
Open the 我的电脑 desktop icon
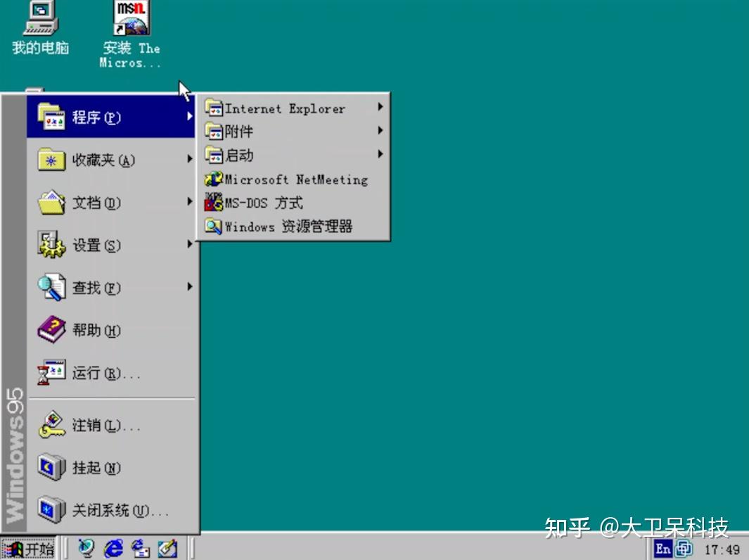tap(37, 25)
